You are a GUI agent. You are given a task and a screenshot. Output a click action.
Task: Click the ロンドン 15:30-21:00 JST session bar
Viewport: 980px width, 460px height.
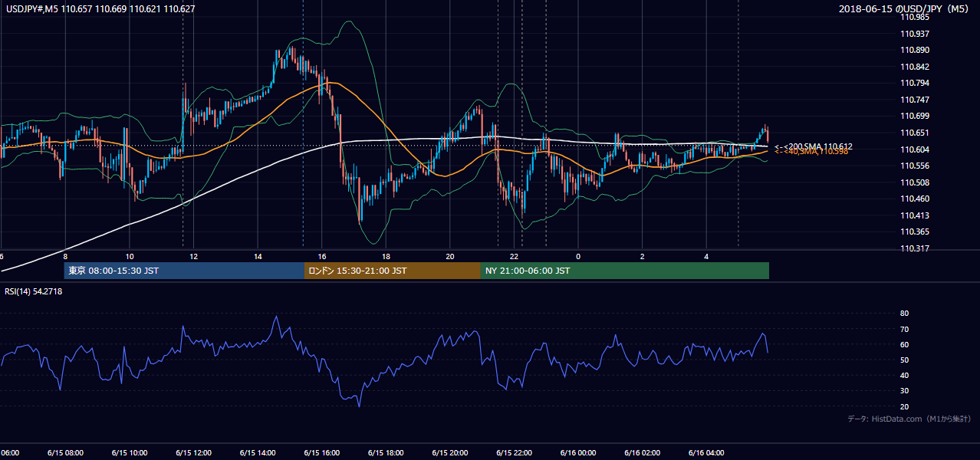coord(393,271)
